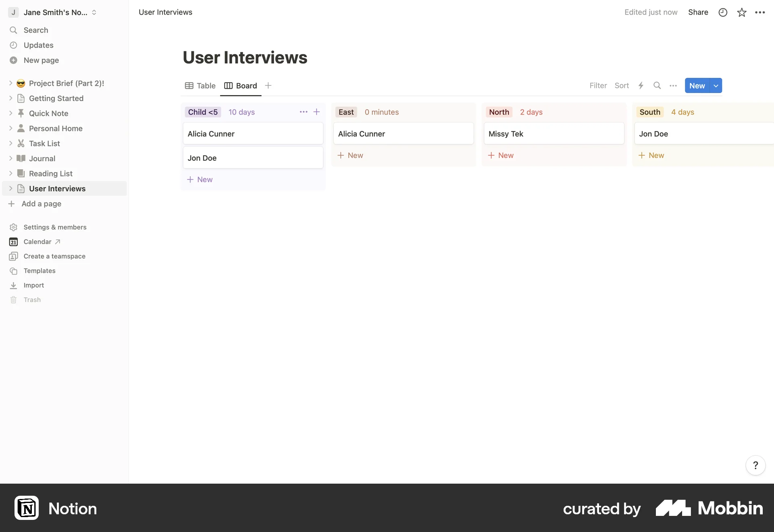
Task: Create a New page from the sidebar
Action: (x=41, y=60)
